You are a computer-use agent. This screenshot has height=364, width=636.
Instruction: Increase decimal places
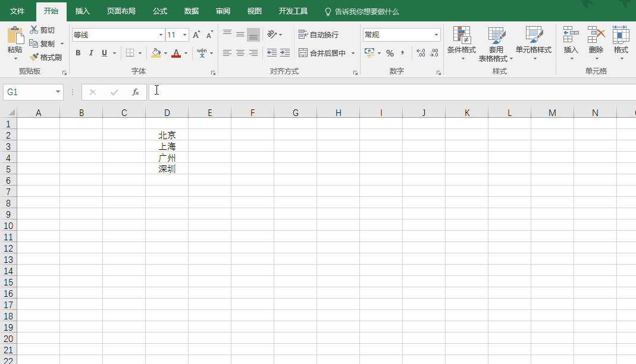coord(421,53)
